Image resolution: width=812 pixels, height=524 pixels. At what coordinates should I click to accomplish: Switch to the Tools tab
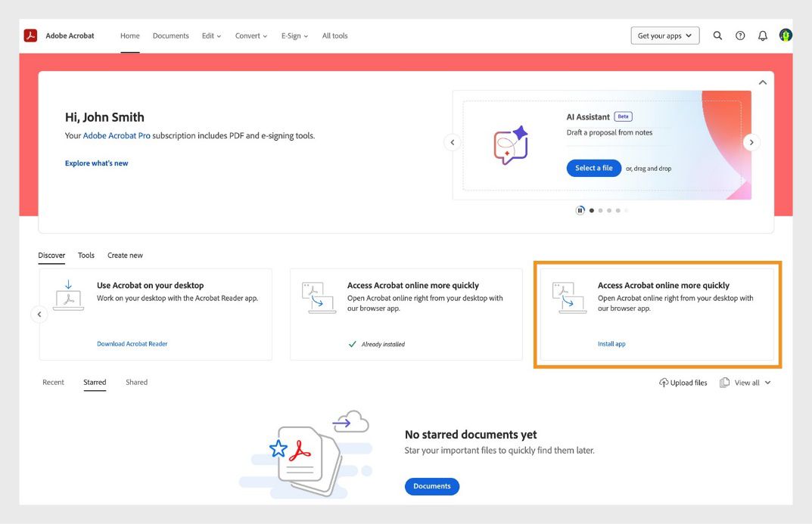[86, 255]
